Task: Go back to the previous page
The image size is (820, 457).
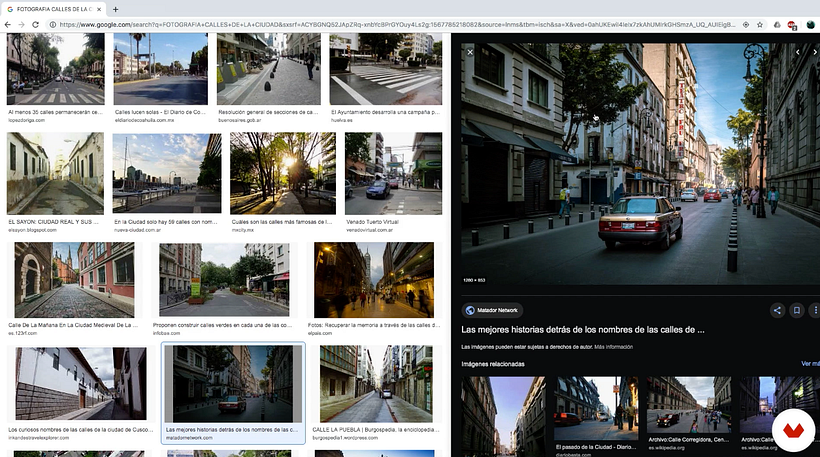Action: [x=7, y=25]
